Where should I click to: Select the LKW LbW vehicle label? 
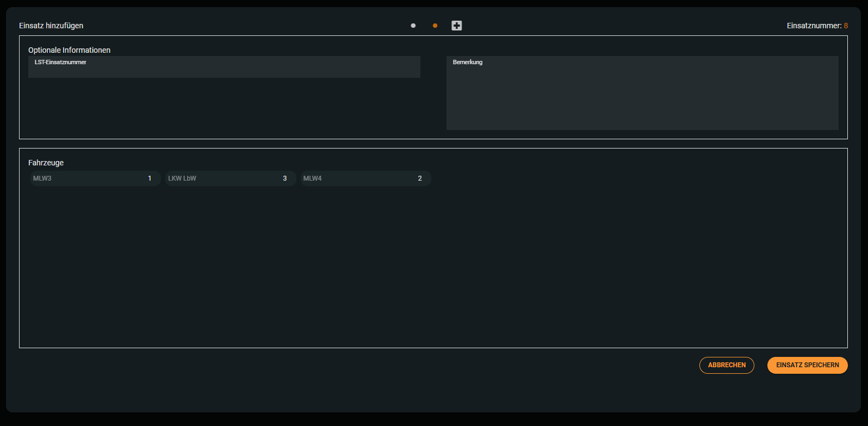(x=182, y=178)
